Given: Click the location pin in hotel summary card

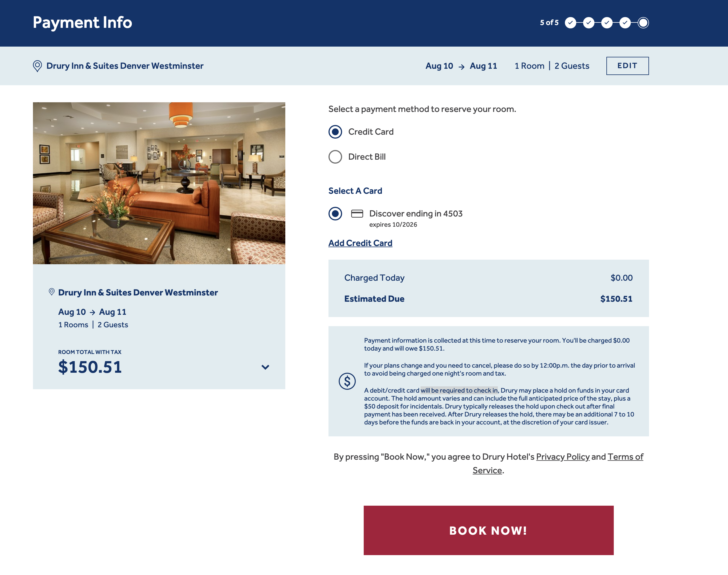Looking at the screenshot, I should 51,292.
